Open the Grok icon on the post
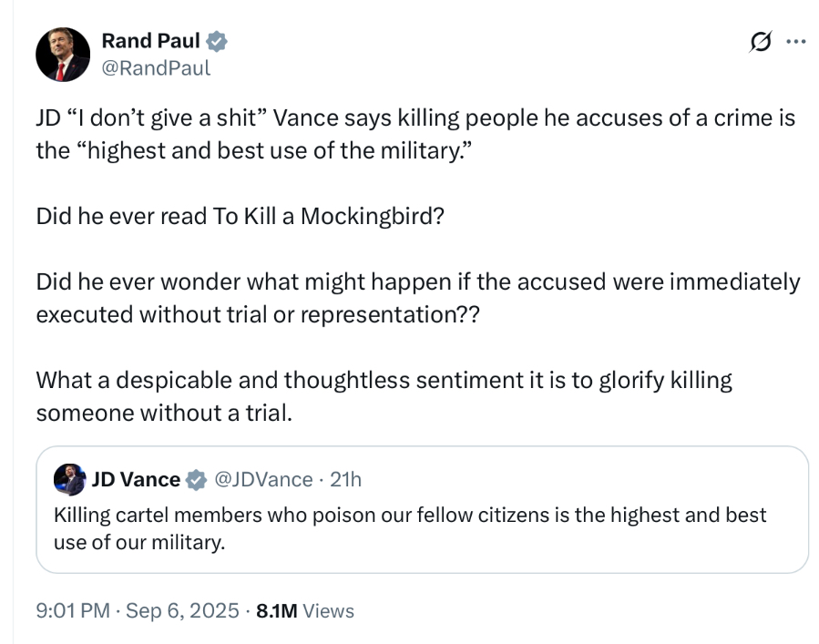The image size is (819, 644). 760,41
